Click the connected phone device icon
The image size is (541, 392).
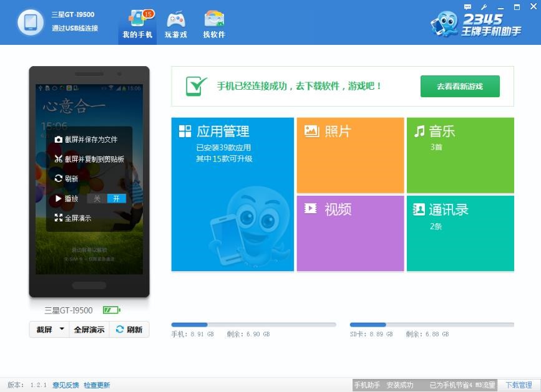click(x=31, y=22)
